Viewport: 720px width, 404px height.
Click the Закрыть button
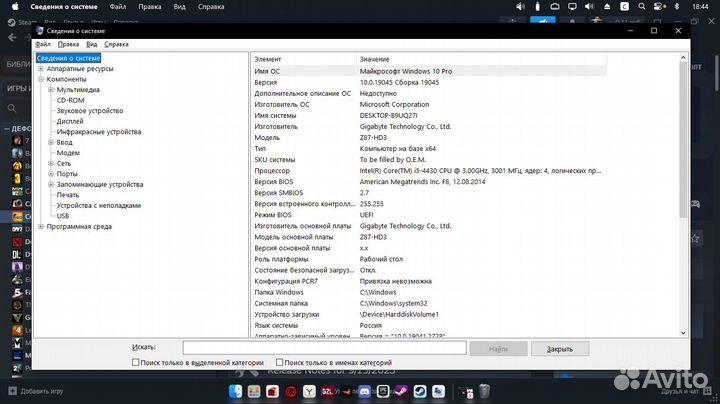pos(560,349)
